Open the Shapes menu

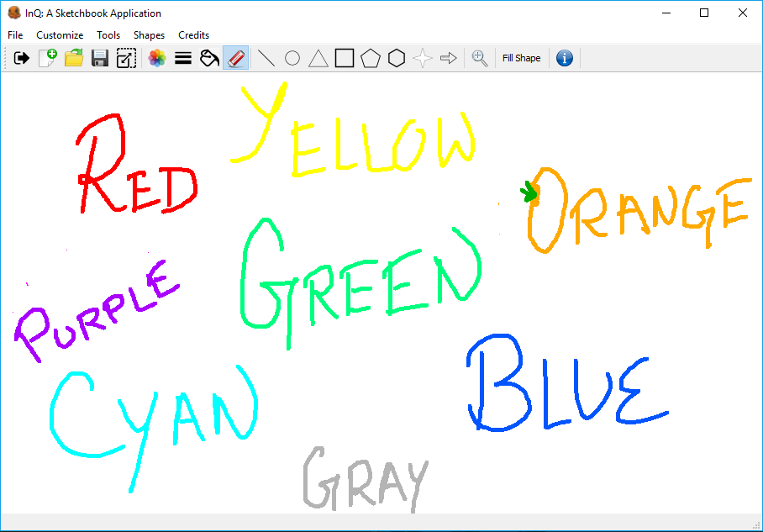point(150,35)
